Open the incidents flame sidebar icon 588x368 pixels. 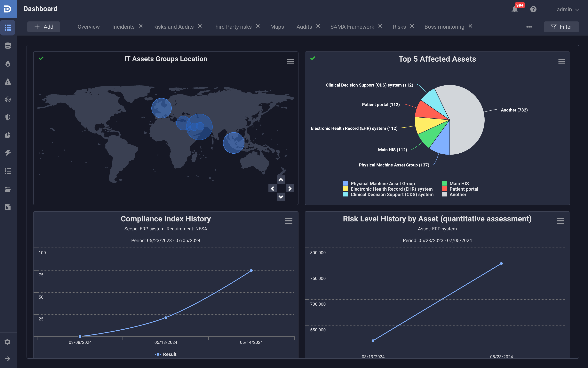(x=8, y=64)
